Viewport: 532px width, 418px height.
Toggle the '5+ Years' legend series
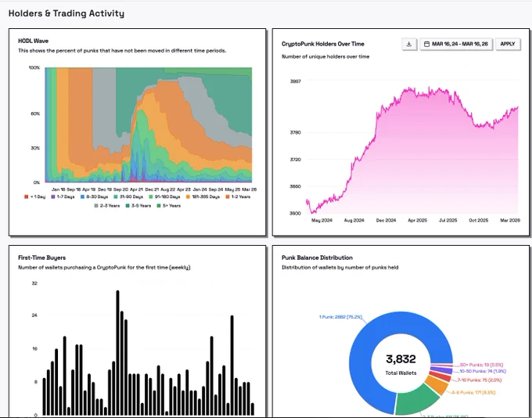169,206
